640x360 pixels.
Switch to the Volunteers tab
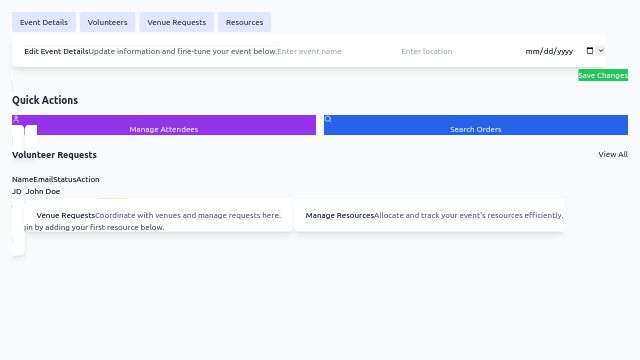[x=107, y=22]
